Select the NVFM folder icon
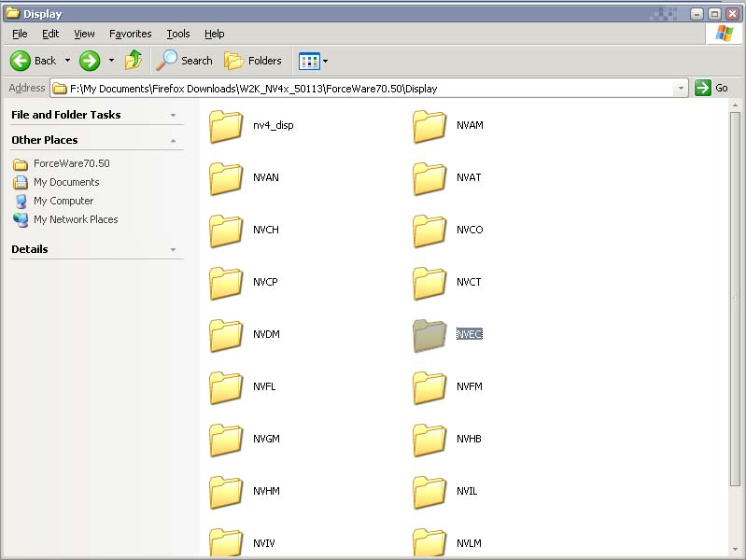746x560 pixels. [x=429, y=387]
